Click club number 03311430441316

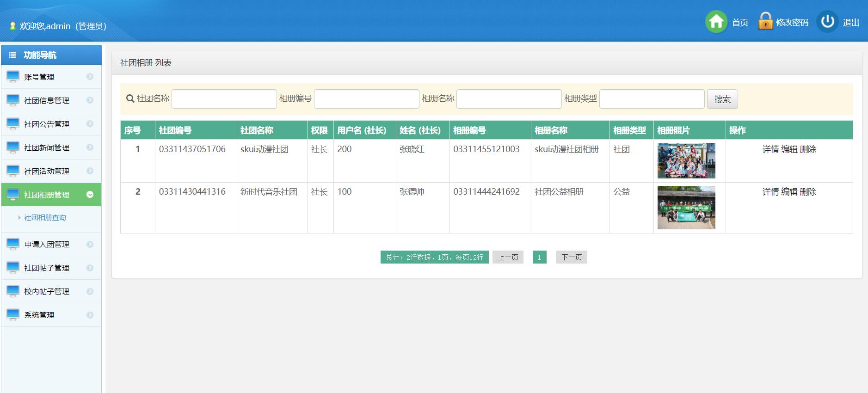(x=192, y=192)
